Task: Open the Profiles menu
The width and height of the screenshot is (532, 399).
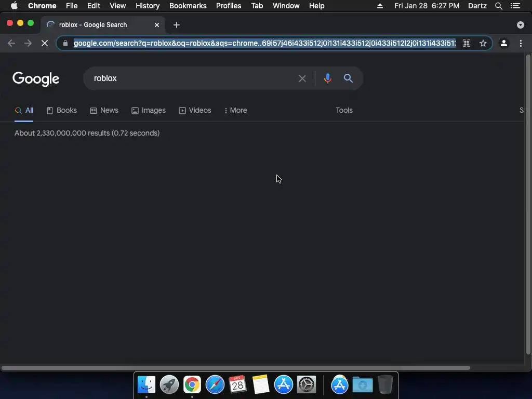Action: [229, 6]
